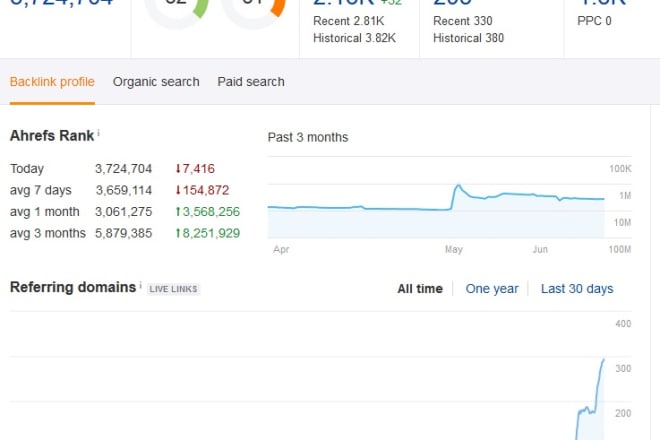Click the avg 1 month value 3,061,275
Image resolution: width=660 pixels, height=440 pixels.
[123, 212]
